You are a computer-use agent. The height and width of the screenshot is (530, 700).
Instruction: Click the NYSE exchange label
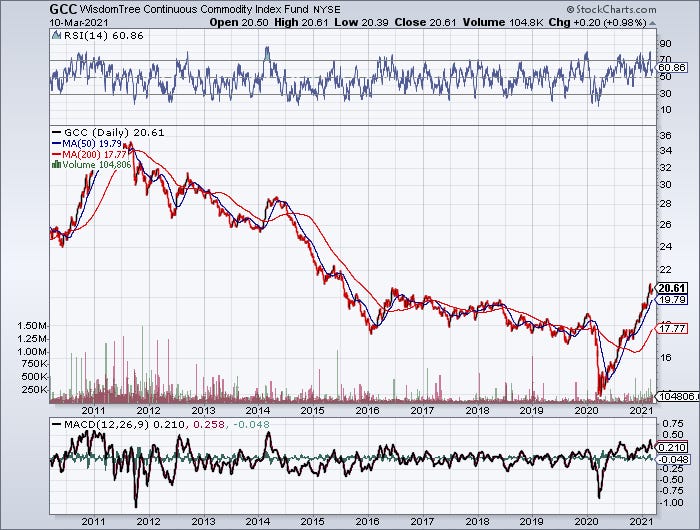click(326, 9)
